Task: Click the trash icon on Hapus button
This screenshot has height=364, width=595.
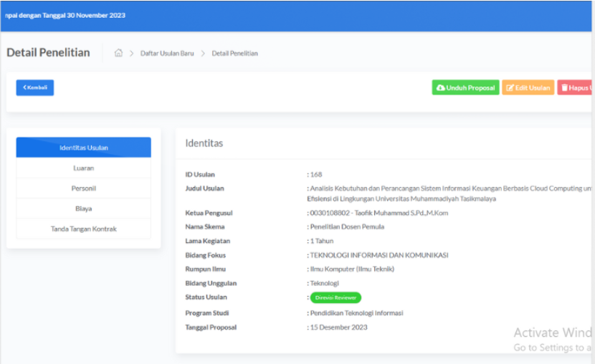Action: (x=564, y=87)
